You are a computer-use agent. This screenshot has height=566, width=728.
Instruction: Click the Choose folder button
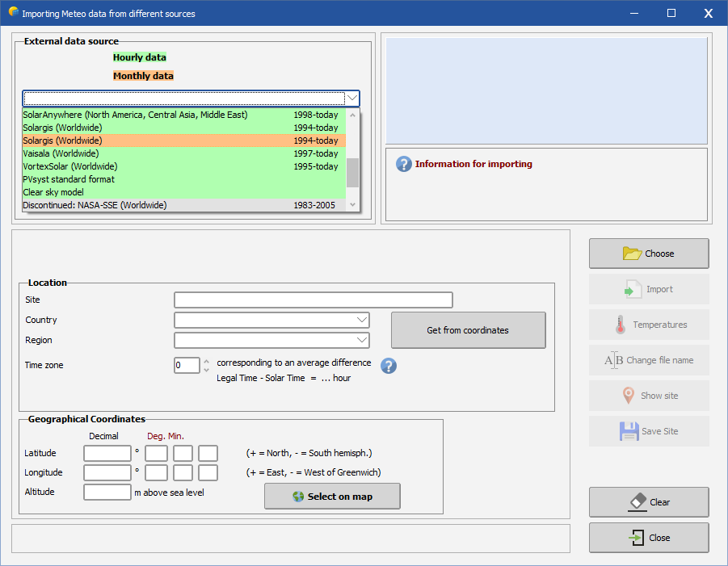click(x=649, y=254)
